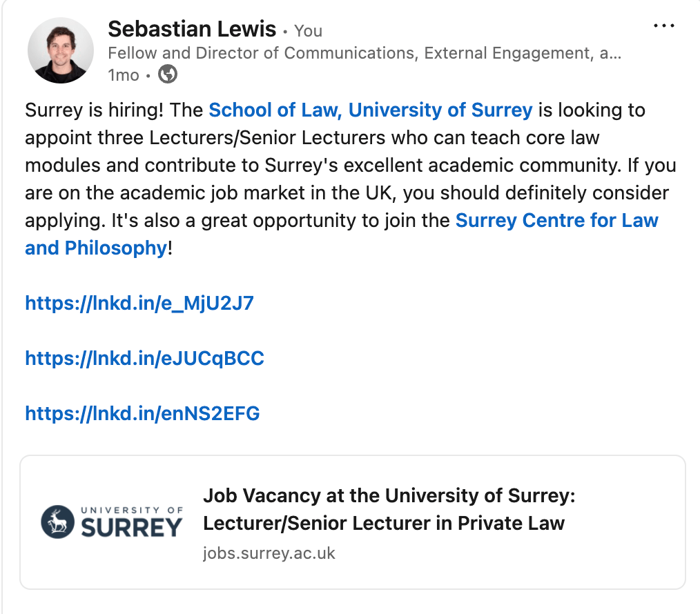Click the 'Surrey is hiring!' post text
The width and height of the screenshot is (700, 614).
[x=113, y=110]
